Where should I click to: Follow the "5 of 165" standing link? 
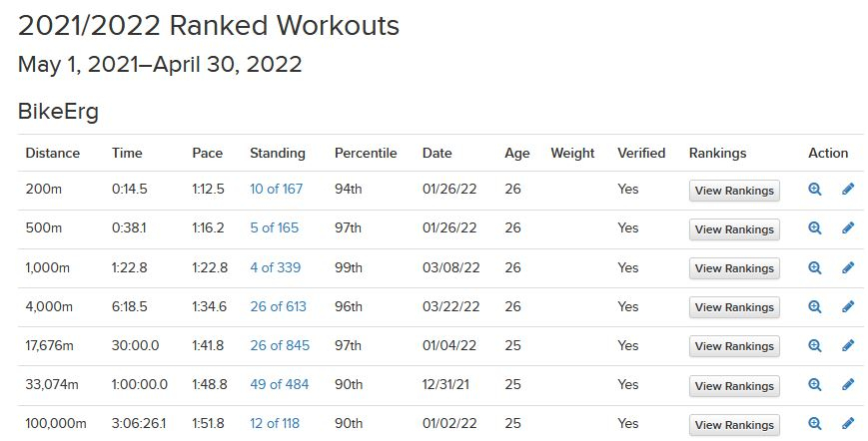[274, 227]
